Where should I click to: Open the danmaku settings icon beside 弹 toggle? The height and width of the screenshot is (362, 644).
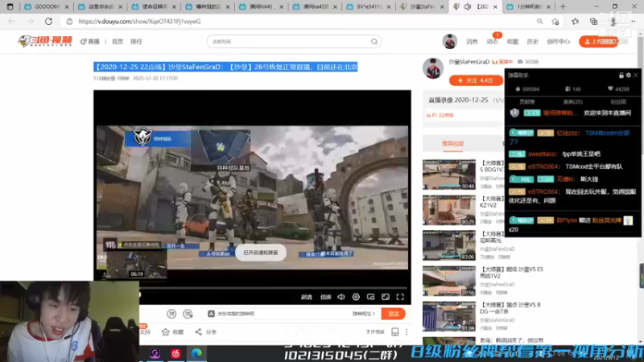(188, 314)
